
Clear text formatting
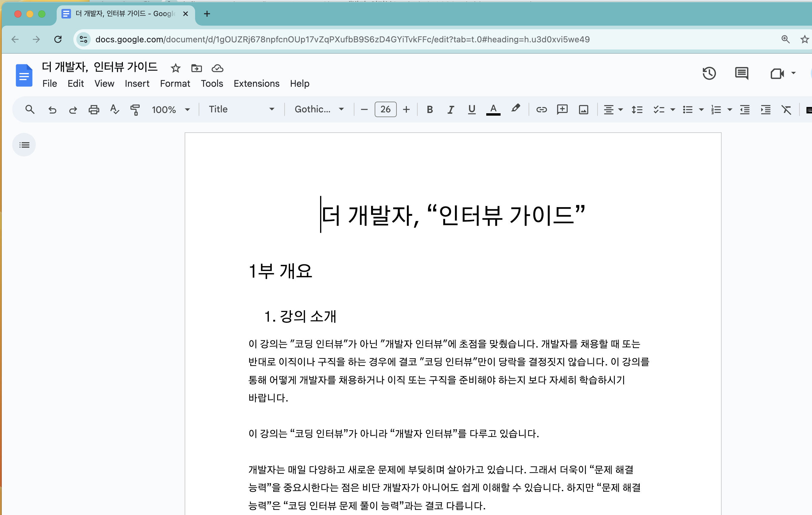(786, 109)
